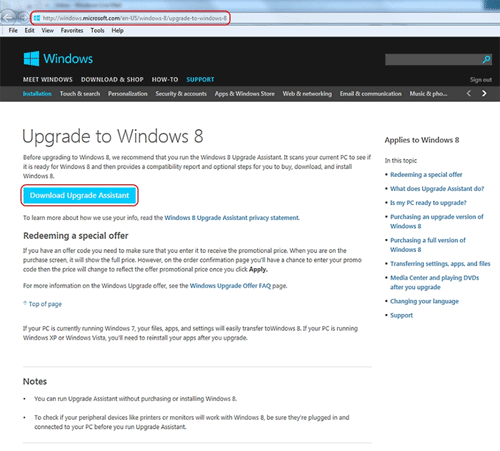500x451 pixels.
Task: Click the Sign out link
Action: coord(481,80)
